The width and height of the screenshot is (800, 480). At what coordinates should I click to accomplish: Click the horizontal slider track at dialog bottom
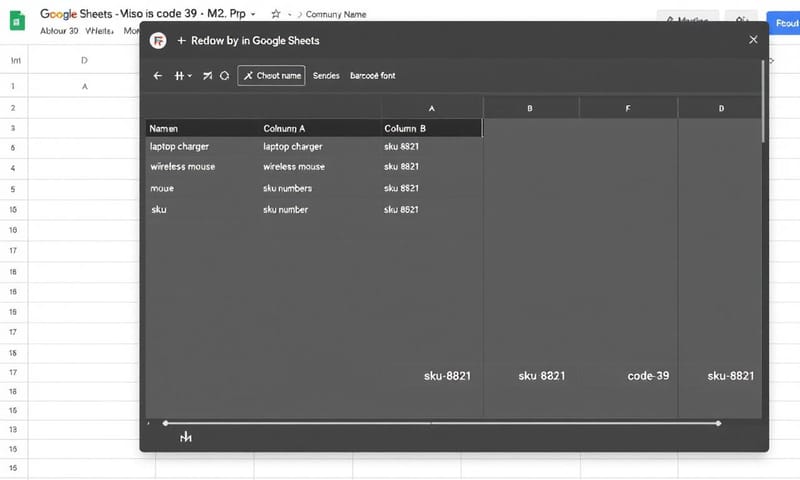click(440, 424)
